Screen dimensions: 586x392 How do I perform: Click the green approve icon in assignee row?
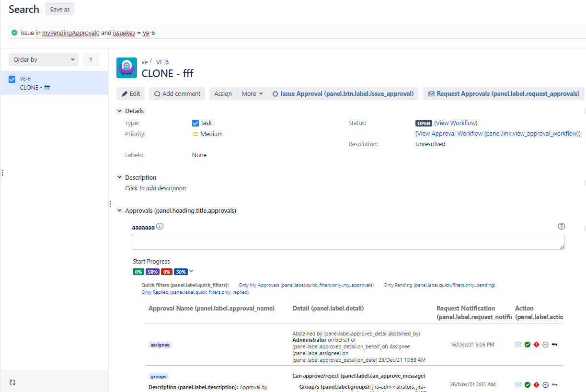(527, 345)
